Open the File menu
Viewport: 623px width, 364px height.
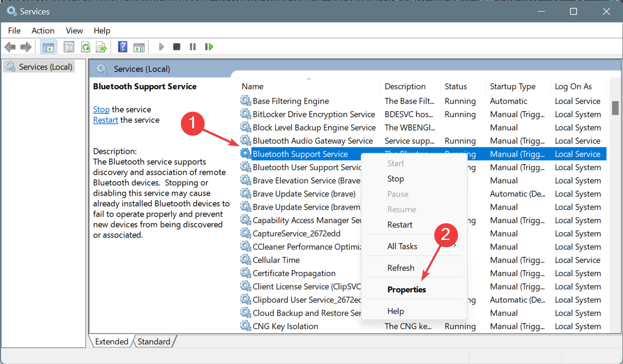14,31
